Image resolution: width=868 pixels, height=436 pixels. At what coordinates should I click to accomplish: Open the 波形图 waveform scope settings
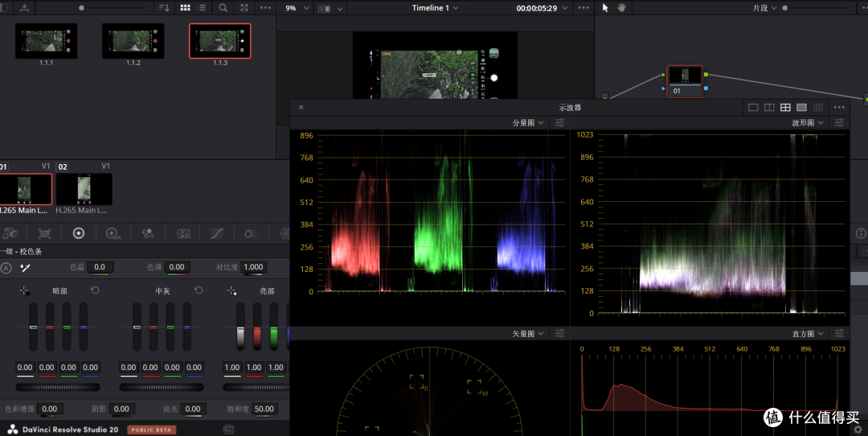coord(839,122)
